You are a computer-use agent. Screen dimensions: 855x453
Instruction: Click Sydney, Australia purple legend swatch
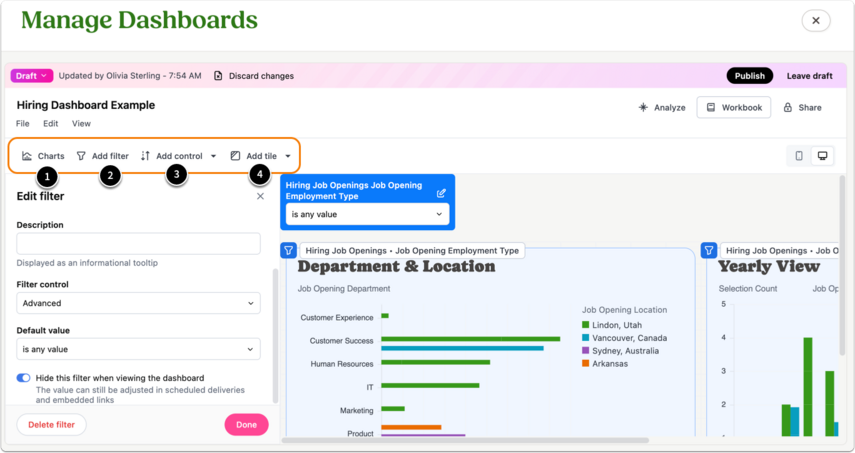(x=586, y=351)
